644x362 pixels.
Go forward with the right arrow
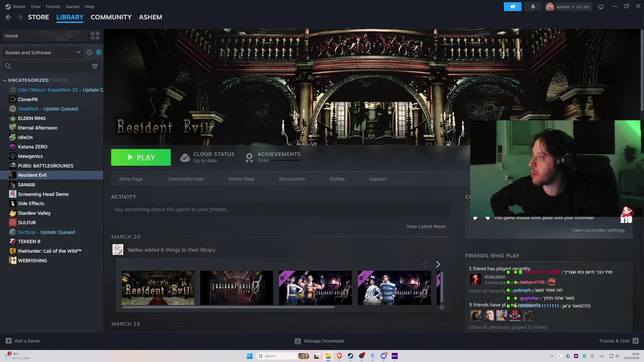pyautogui.click(x=20, y=17)
